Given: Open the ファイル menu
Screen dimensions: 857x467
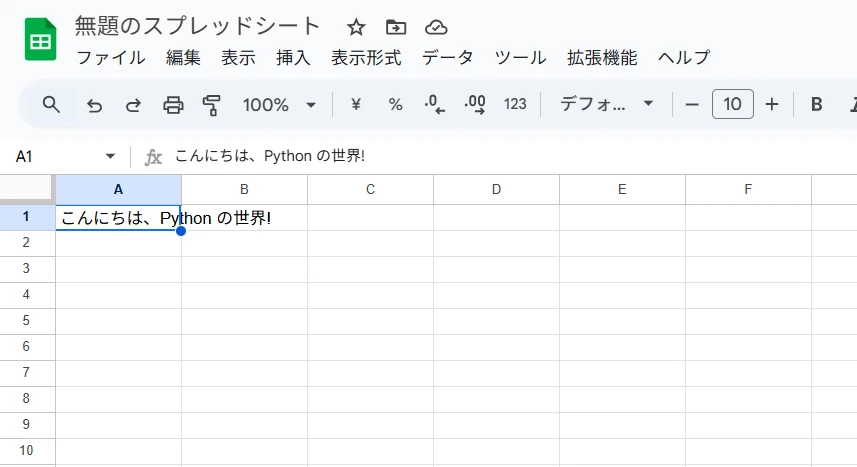Looking at the screenshot, I should 110,57.
